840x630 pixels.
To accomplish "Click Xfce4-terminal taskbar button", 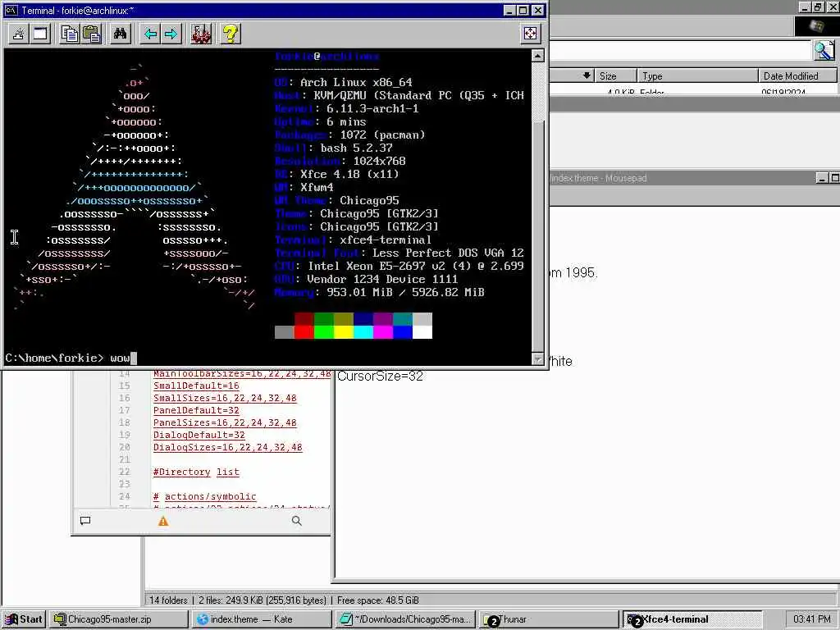I will 692,619.
